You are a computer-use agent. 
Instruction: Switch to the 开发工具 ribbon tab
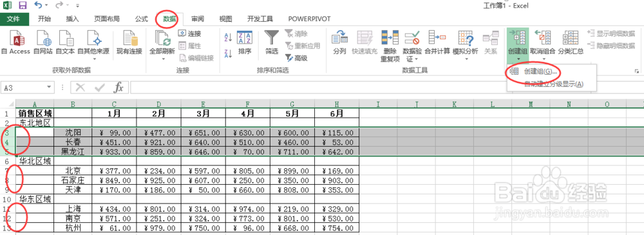pos(260,19)
